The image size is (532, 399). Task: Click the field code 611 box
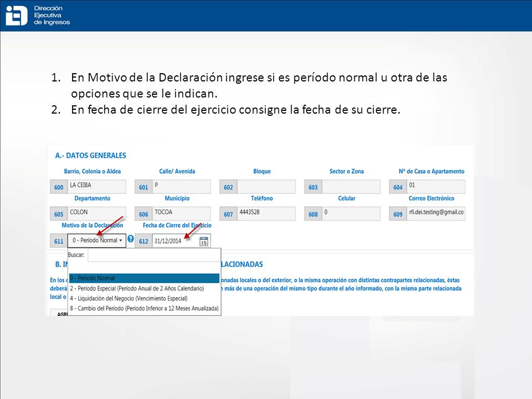(59, 241)
